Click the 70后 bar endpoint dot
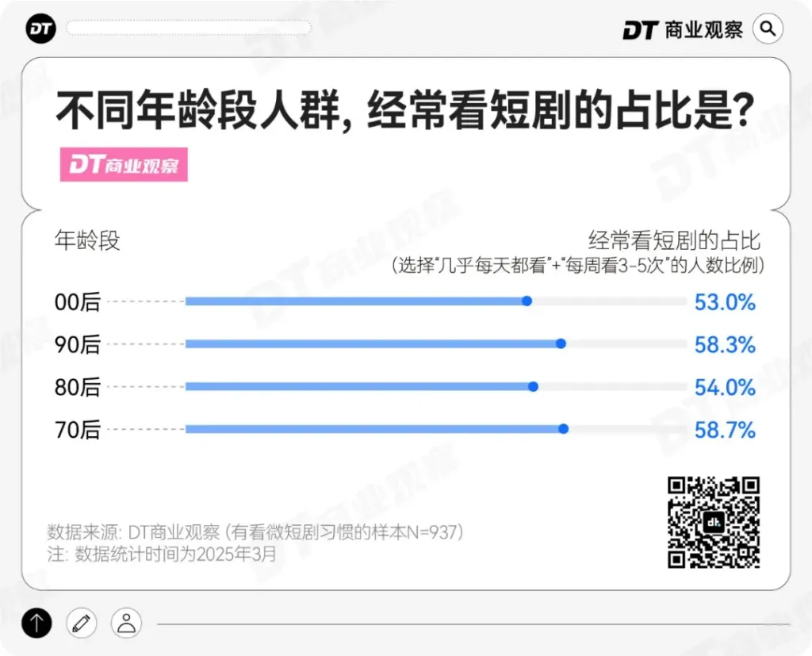The image size is (812, 656). [x=563, y=429]
